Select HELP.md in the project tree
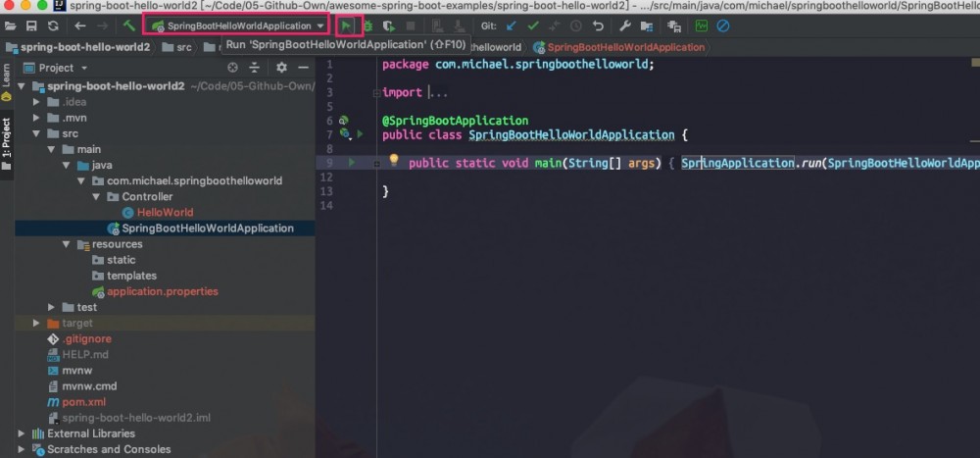Screen dimensions: 980x458 (x=85, y=355)
